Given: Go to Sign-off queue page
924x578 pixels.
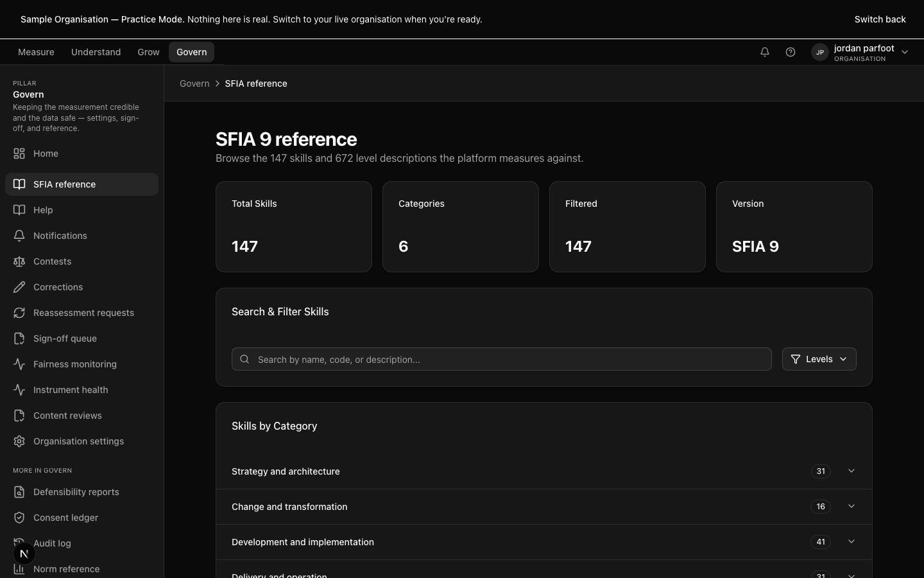Looking at the screenshot, I should click(x=81, y=338).
